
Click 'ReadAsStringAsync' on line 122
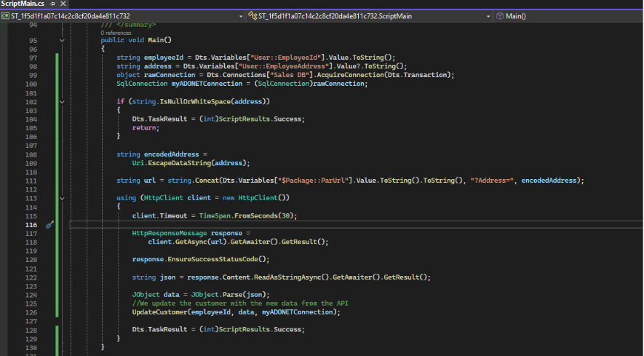(x=287, y=277)
